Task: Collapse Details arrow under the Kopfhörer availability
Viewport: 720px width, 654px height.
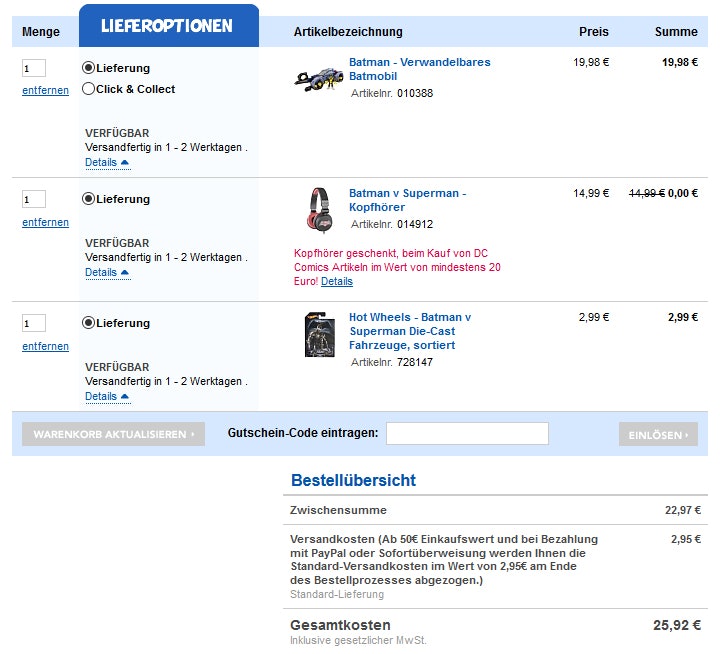Action: 125,272
